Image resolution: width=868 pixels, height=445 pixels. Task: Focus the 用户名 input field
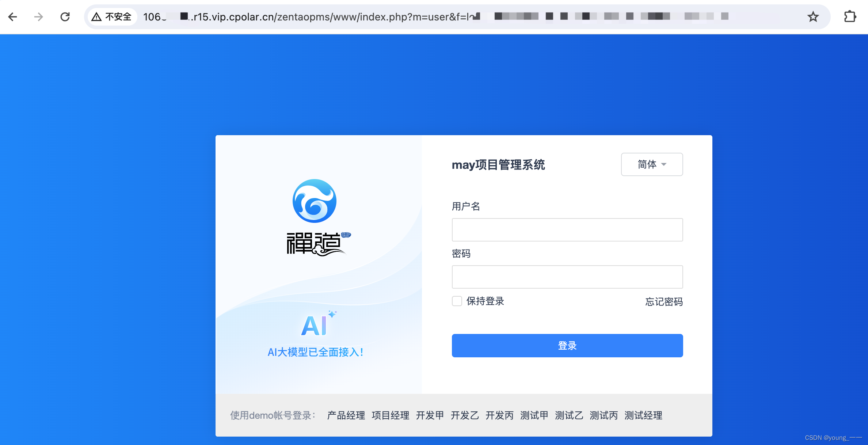pos(567,230)
